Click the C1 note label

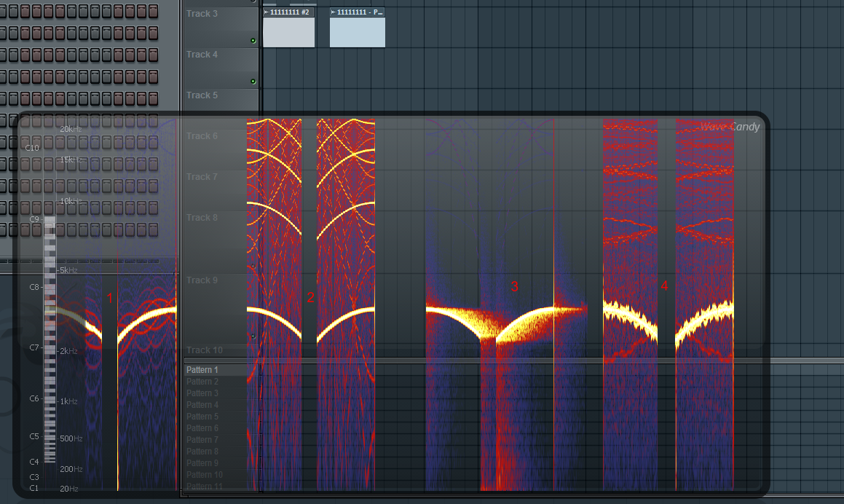tap(34, 489)
